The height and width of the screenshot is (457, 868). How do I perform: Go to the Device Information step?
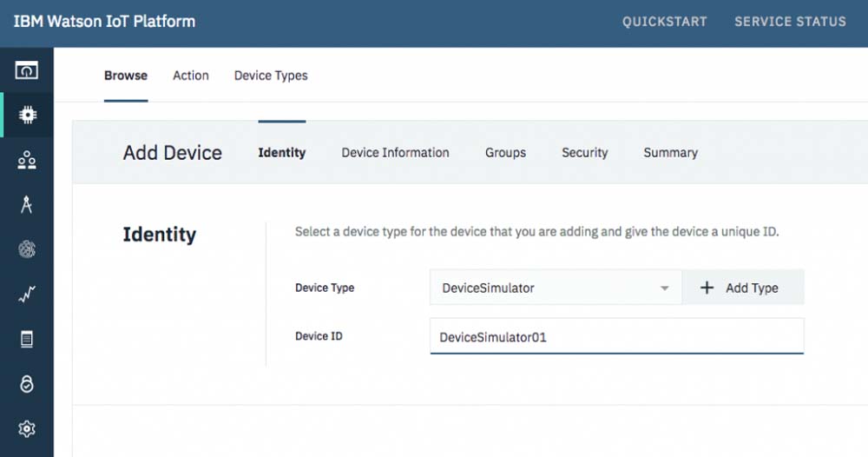(395, 153)
